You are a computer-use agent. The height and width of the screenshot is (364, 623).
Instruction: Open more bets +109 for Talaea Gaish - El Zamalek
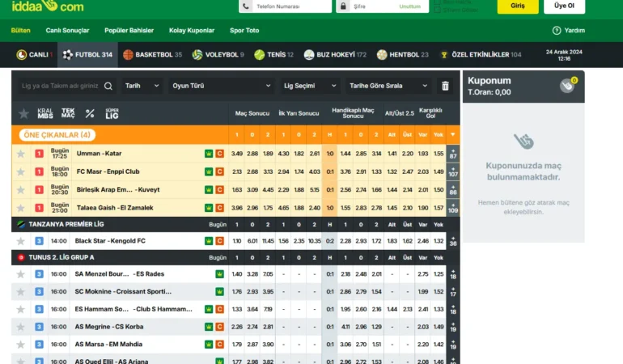tap(453, 208)
